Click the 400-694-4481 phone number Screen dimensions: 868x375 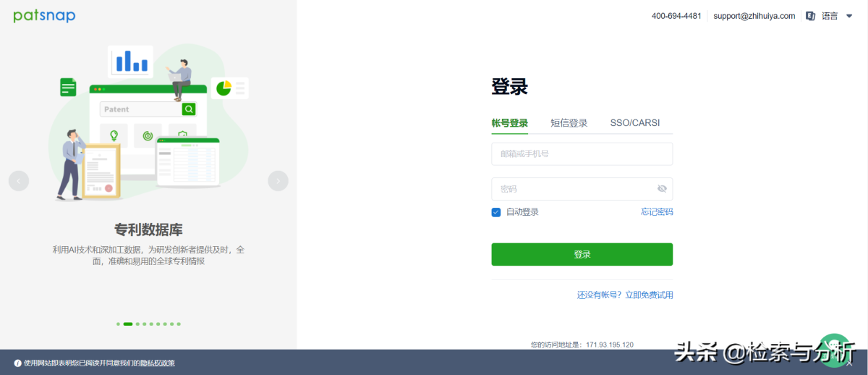[676, 16]
